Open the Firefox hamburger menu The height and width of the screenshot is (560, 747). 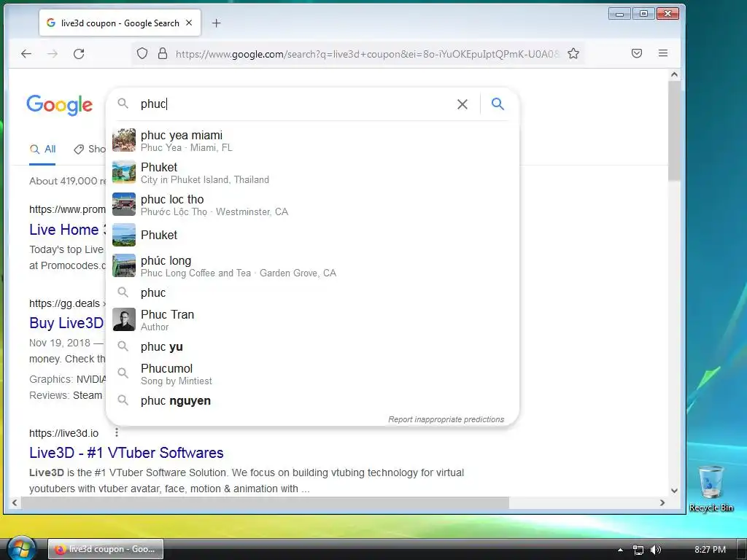(662, 53)
